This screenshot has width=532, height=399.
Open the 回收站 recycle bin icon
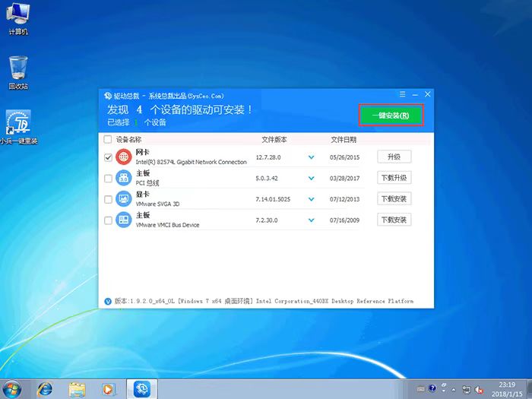tap(18, 72)
